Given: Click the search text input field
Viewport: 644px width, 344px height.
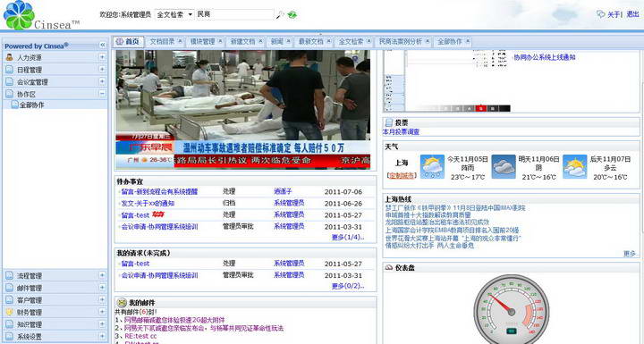Looking at the screenshot, I should 234,14.
